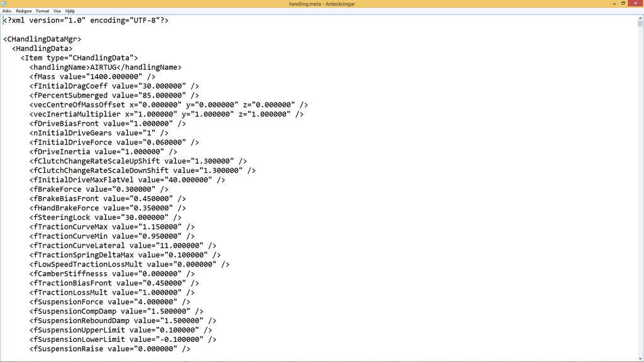Image resolution: width=644 pixels, height=362 pixels.
Task: Open the Hjälp menu
Action: 70,11
